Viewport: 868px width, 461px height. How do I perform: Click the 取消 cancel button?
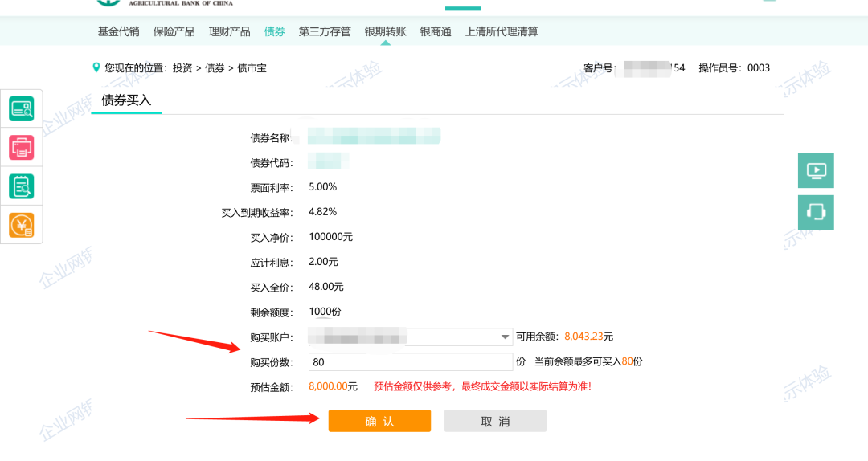[495, 421]
